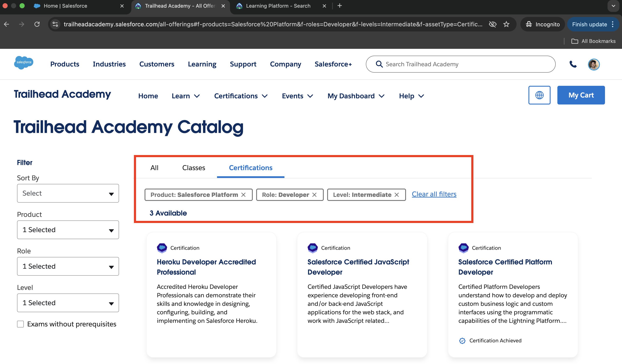Click the site information icon in address bar

tap(55, 24)
